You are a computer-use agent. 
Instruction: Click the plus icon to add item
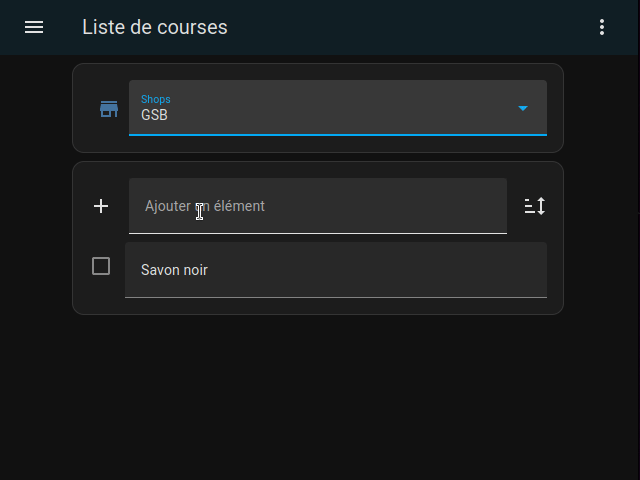click(101, 206)
